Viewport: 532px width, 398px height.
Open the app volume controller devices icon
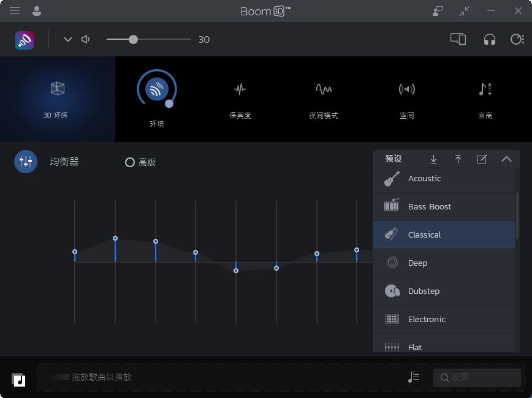tap(458, 39)
